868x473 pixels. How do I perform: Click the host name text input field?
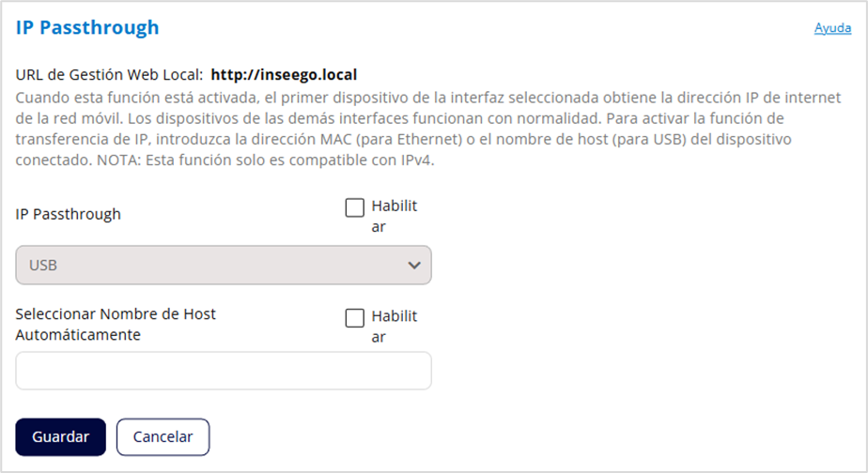224,371
